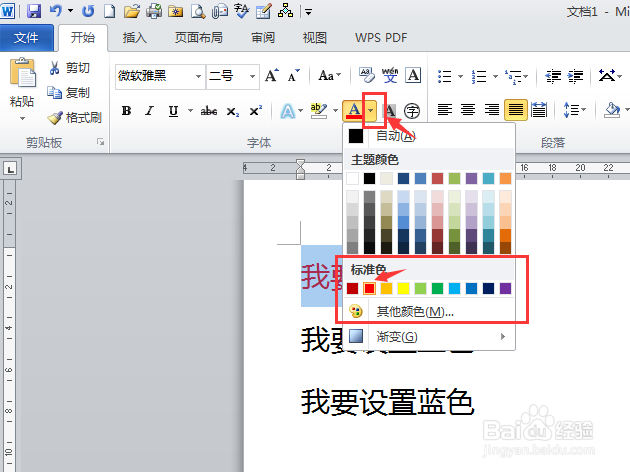Viewport: 630px width, 472px height.
Task: Toggle subscript formatting
Action: tap(233, 111)
